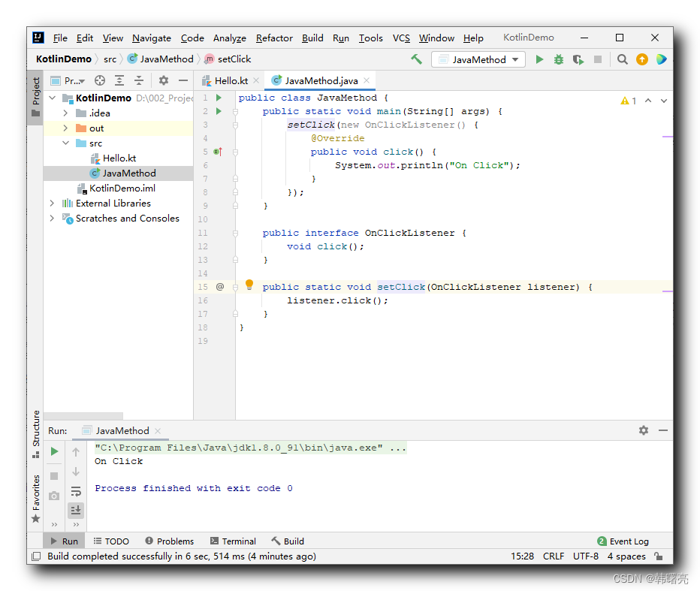Click the implements gutter marker on line 5
This screenshot has height=591, width=700.
218,152
